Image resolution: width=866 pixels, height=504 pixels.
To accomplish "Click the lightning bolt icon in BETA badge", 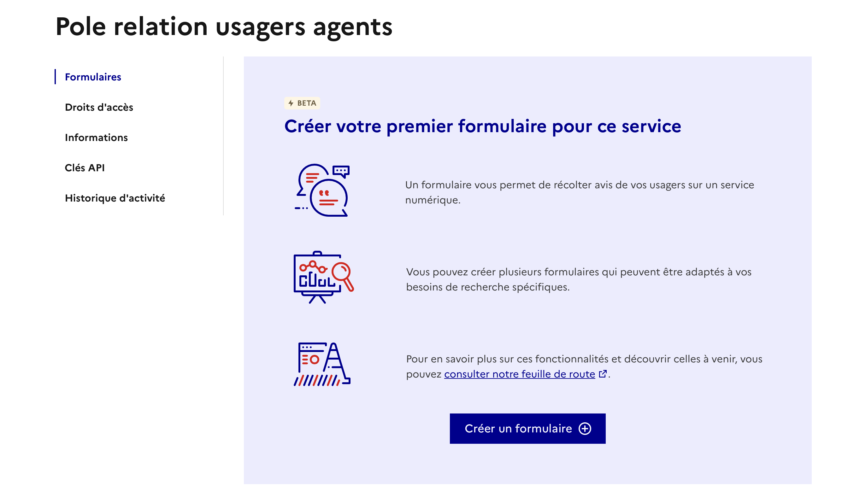I will click(291, 103).
